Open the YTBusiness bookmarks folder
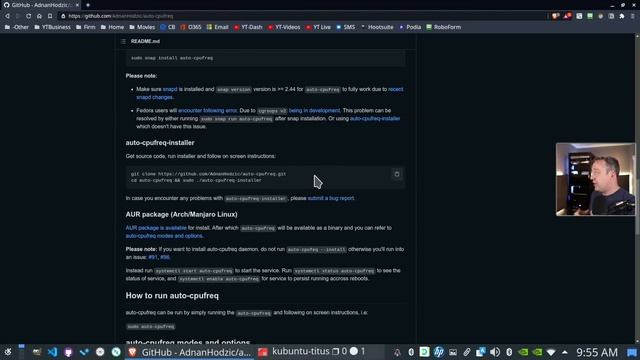 pos(52,27)
